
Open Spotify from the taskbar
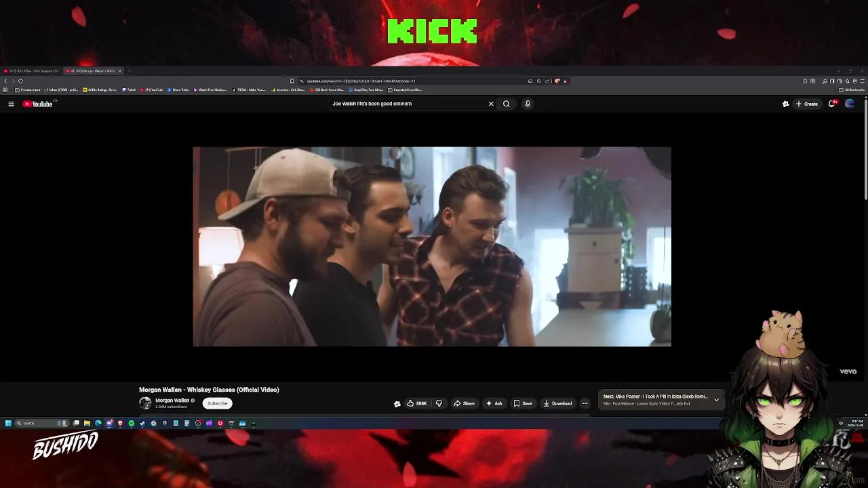[131, 423]
